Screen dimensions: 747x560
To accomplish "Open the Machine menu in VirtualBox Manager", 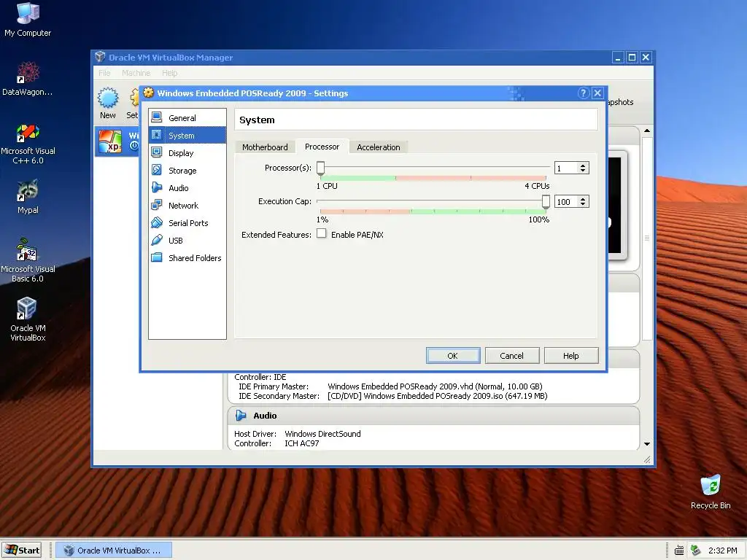I will point(136,73).
